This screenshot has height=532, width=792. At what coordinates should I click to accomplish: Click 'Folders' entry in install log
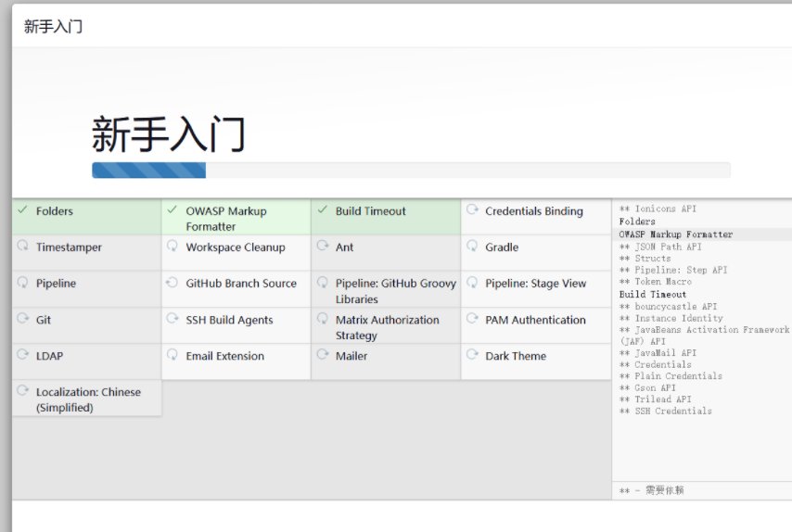[637, 222]
